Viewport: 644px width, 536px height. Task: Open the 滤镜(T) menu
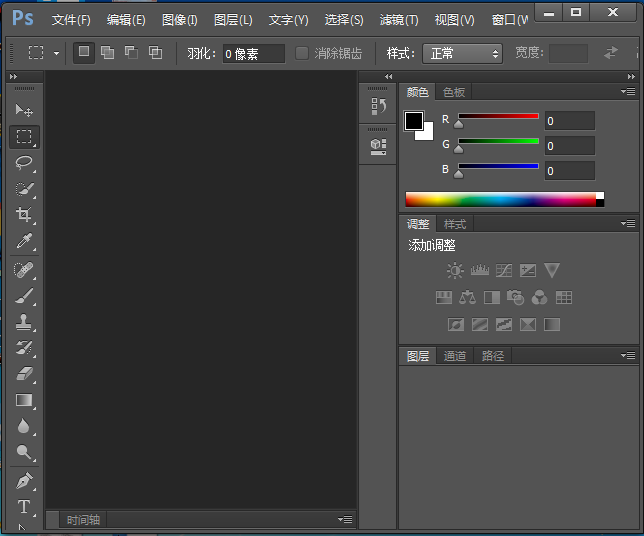pos(399,20)
